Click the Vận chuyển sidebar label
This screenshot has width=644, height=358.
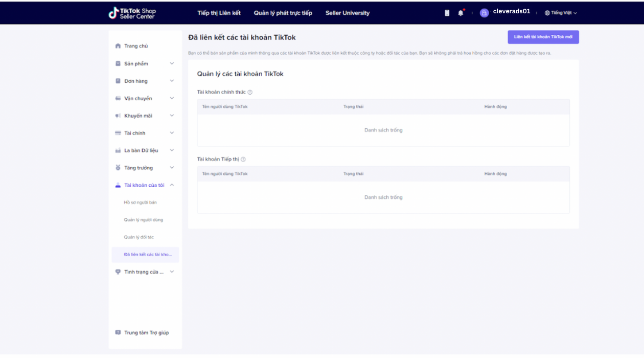tap(138, 98)
